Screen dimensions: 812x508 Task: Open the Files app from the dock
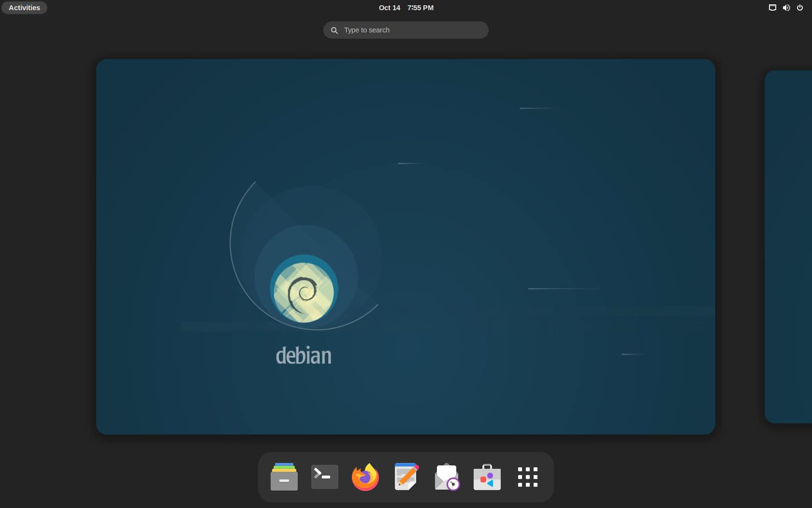pos(284,477)
